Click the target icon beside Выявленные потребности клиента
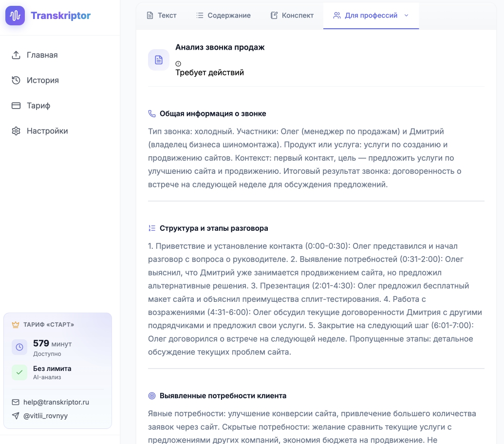The height and width of the screenshot is (444, 504). pos(151,395)
